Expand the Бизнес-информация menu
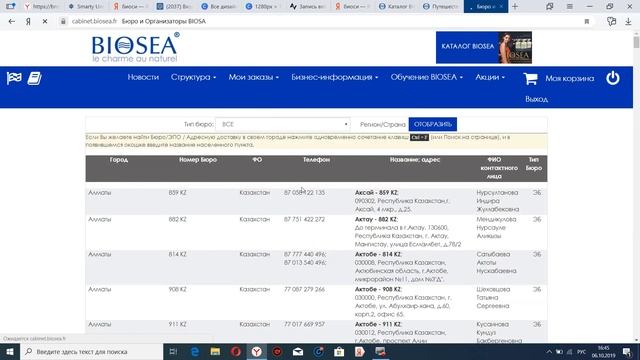Screen dimensions: 640x360 (335, 77)
